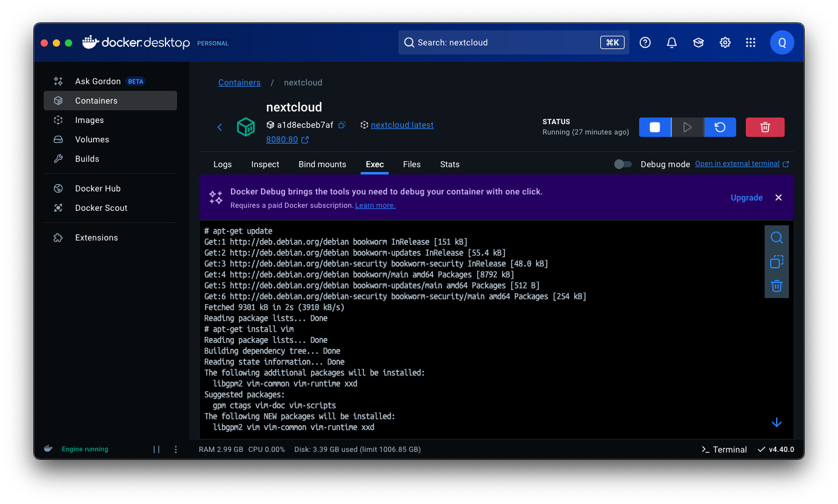Toggle Debug mode switch
Viewport: 838px width, 504px height.
click(x=623, y=164)
